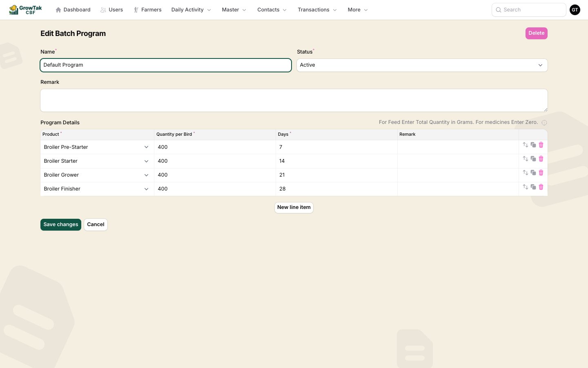This screenshot has width=588, height=368.
Task: Click the Dashboard home icon
Action: (x=58, y=10)
